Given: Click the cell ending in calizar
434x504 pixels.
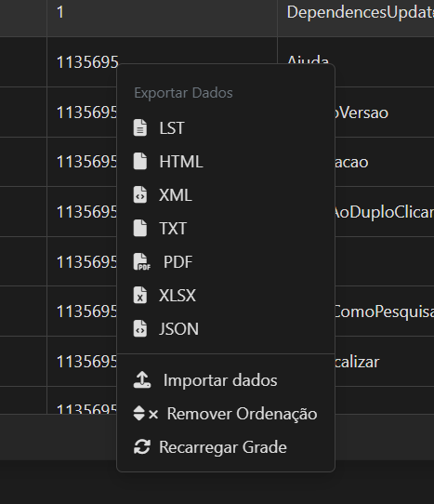Looking at the screenshot, I should pos(385,362).
